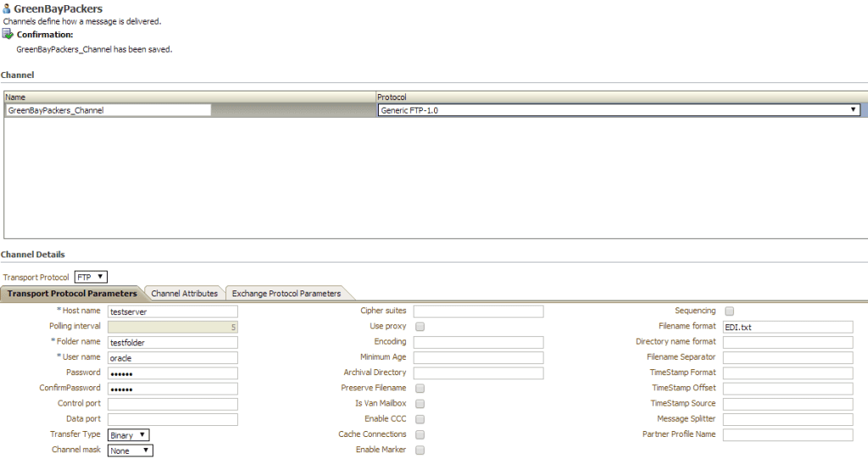Open the Transport Protocol FTP dropdown

click(x=91, y=277)
